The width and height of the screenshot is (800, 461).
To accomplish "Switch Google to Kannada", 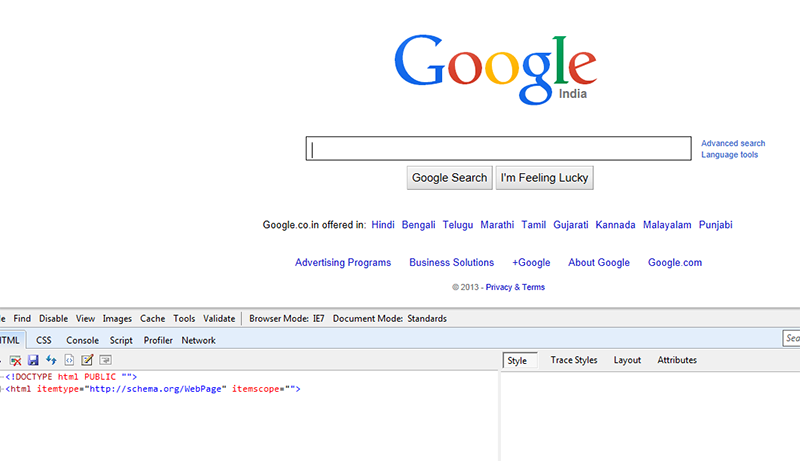I will pyautogui.click(x=615, y=225).
